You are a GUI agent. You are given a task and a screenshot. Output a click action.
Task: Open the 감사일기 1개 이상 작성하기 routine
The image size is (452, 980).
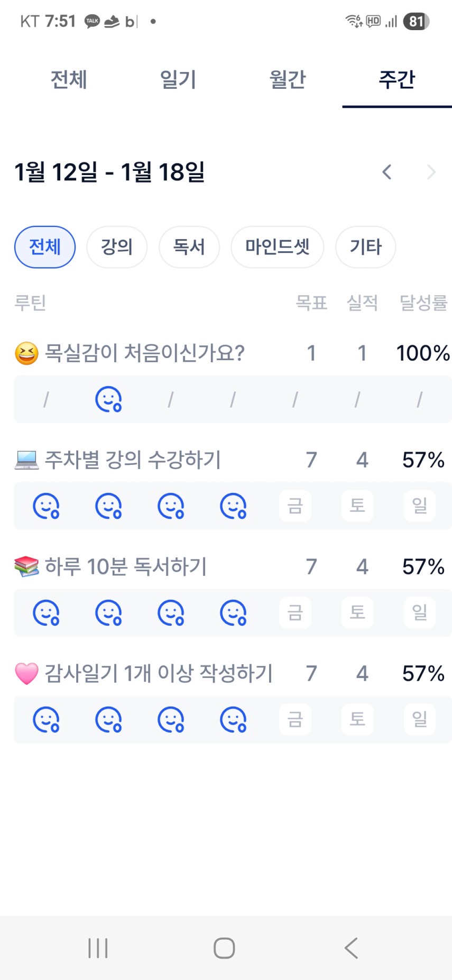pyautogui.click(x=159, y=673)
